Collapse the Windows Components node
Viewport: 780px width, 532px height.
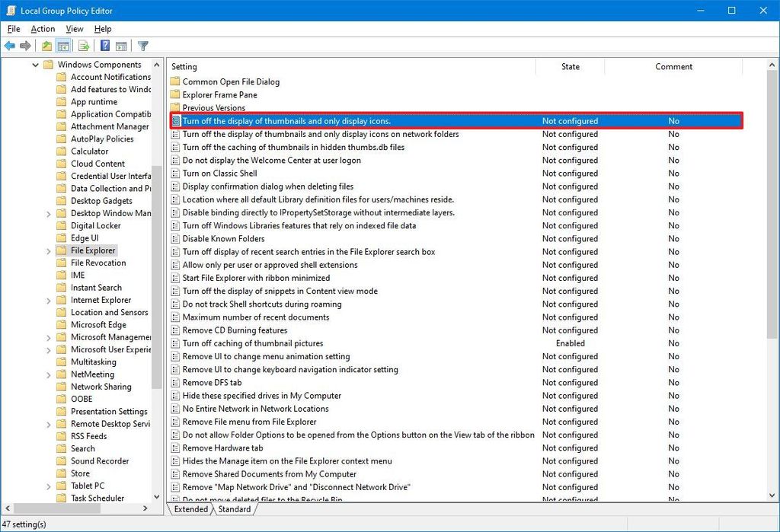[35, 64]
